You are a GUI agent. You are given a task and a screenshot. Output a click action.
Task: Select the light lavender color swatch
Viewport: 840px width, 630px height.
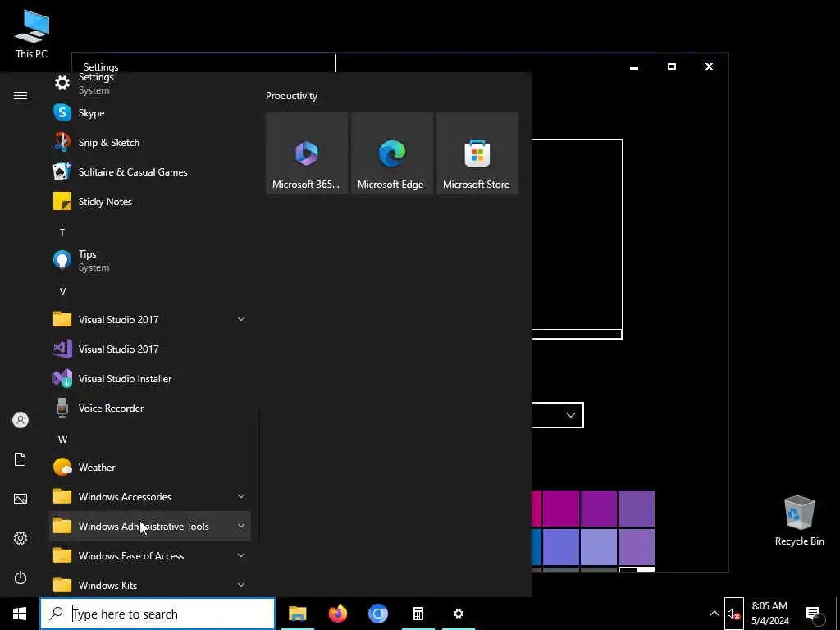(x=598, y=547)
